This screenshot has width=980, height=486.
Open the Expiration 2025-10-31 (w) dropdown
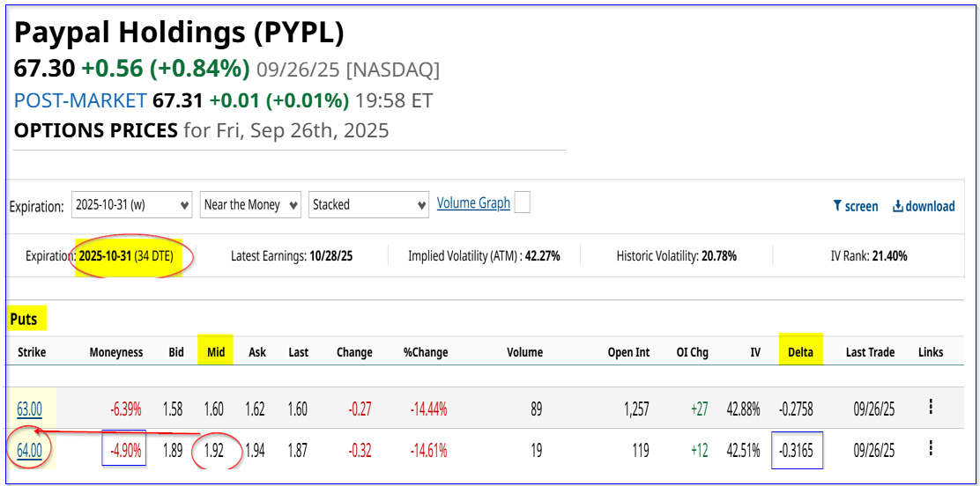tap(132, 204)
